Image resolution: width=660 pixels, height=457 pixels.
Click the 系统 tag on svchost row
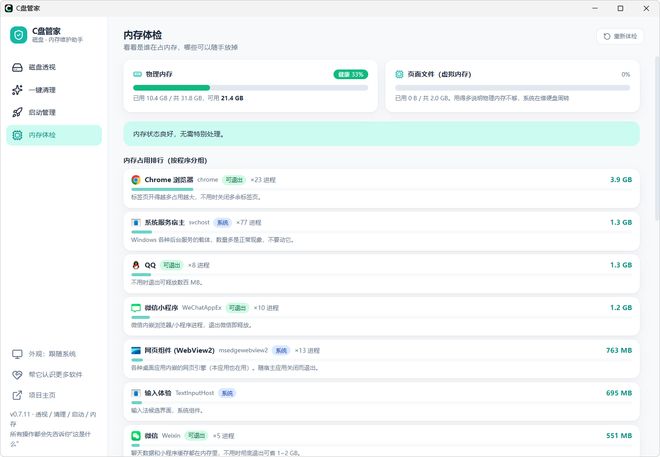223,223
